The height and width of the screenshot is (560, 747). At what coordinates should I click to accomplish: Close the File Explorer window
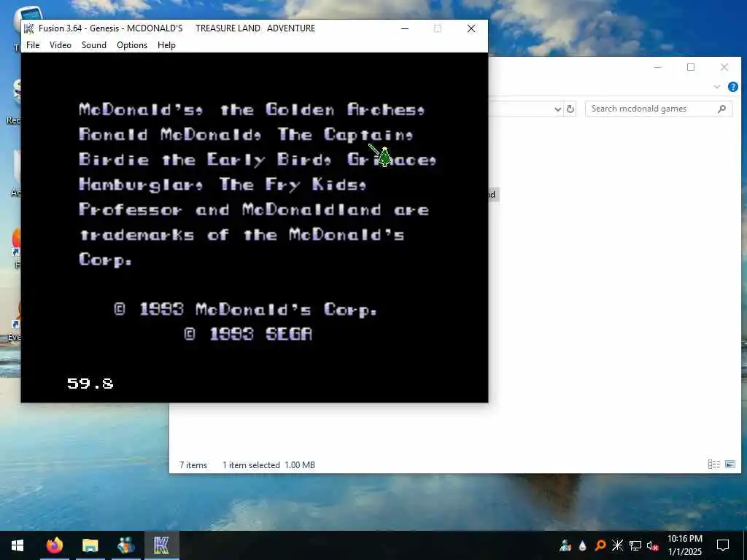tap(724, 67)
